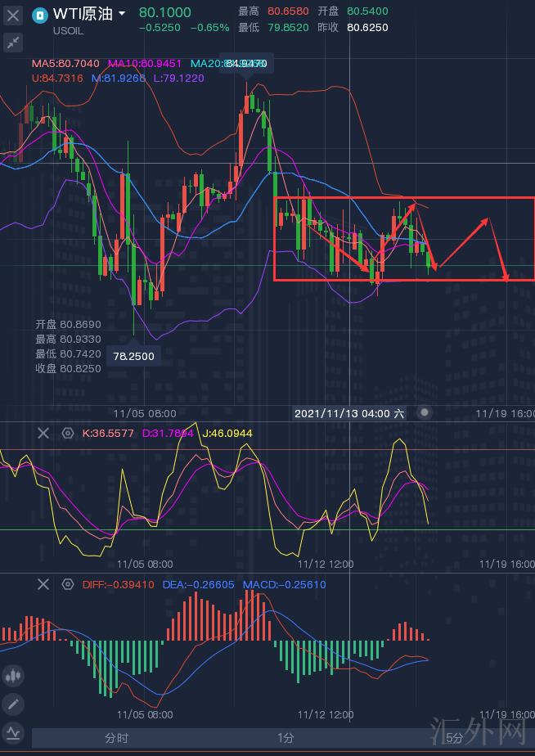
Task: Close the KDJ indicator panel
Action: (x=43, y=433)
